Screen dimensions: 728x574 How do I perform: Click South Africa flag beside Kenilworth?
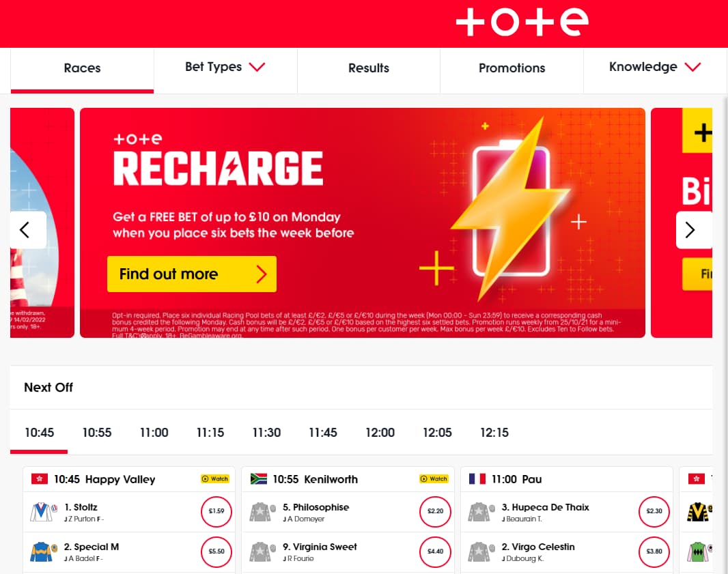tap(258, 479)
